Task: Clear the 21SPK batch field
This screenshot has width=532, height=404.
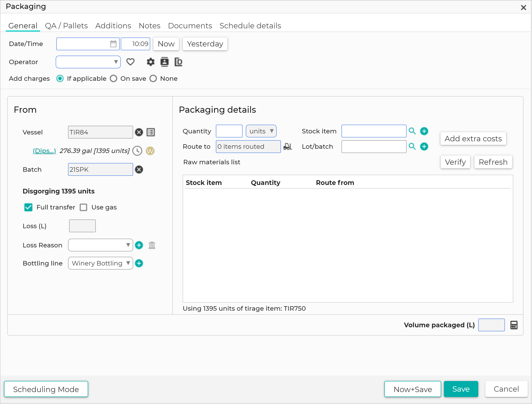Action: click(139, 170)
